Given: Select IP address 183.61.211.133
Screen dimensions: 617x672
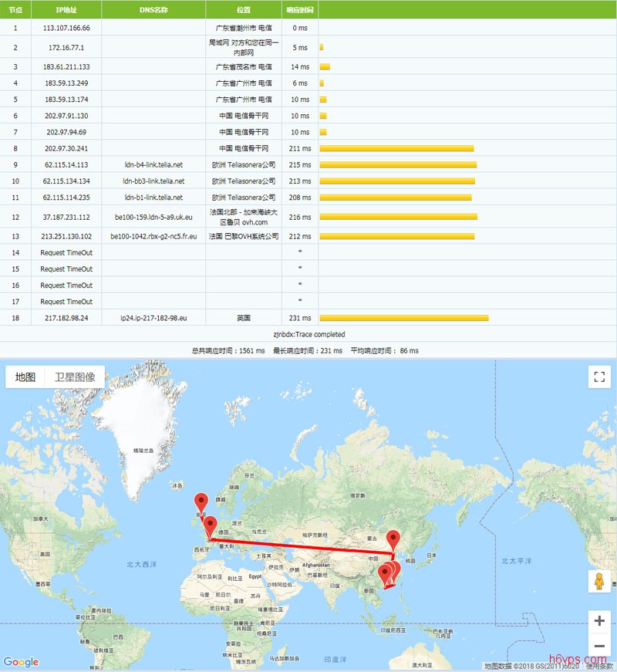Looking at the screenshot, I should (66, 66).
